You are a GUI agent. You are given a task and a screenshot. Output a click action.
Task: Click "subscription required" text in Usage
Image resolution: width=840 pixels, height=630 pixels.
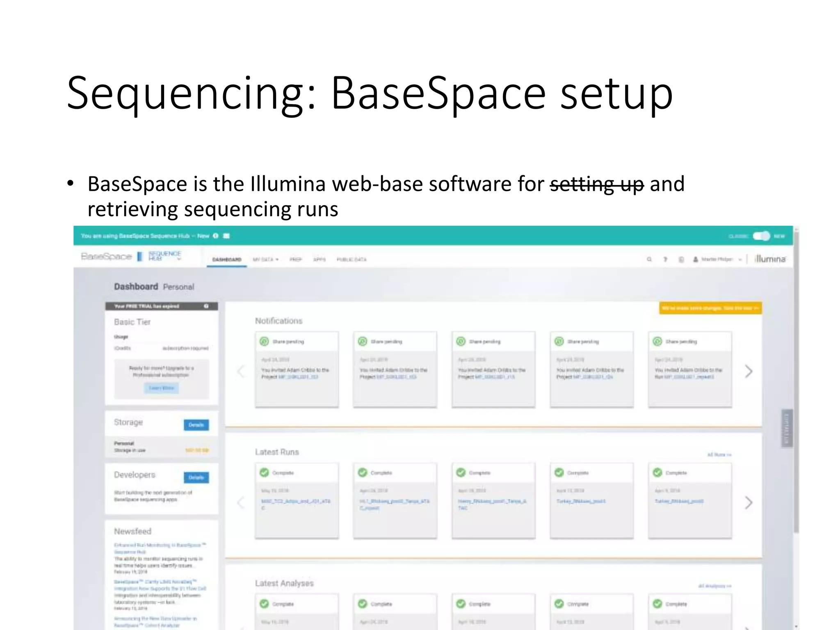185,348
